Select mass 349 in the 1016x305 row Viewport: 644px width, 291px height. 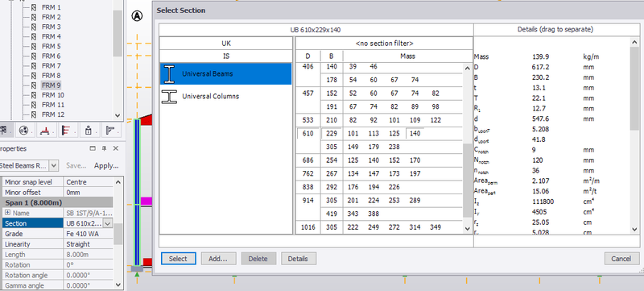pyautogui.click(x=436, y=227)
